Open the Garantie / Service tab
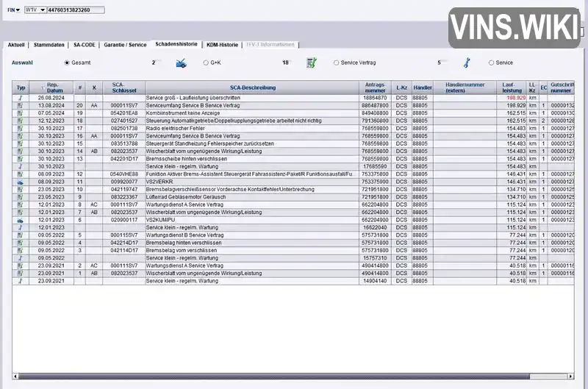The height and width of the screenshot is (389, 588). (x=125, y=45)
